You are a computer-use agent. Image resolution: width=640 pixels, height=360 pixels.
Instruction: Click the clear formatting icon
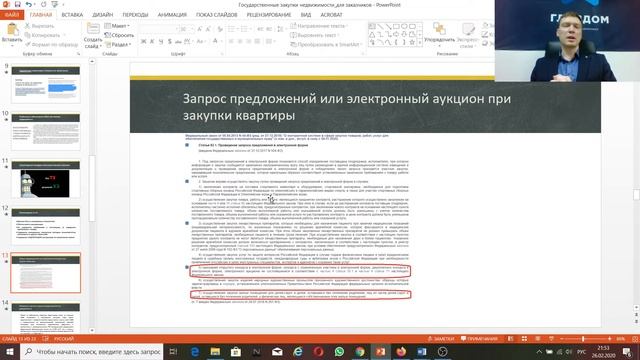point(220,29)
